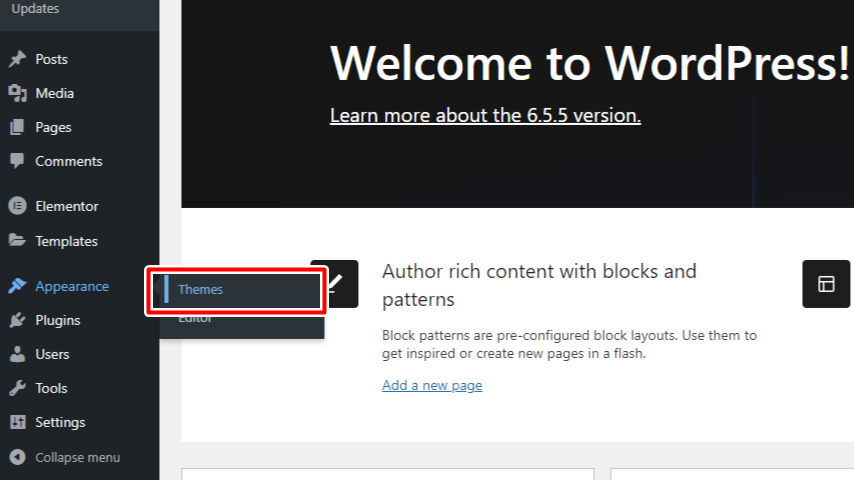Click the Plugins plug icon

tap(17, 320)
